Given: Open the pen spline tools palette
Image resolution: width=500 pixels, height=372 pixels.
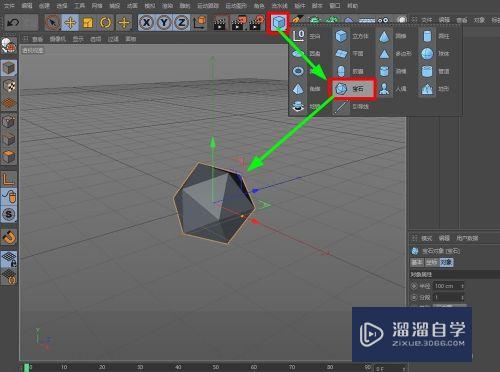Looking at the screenshot, I should click(297, 19).
